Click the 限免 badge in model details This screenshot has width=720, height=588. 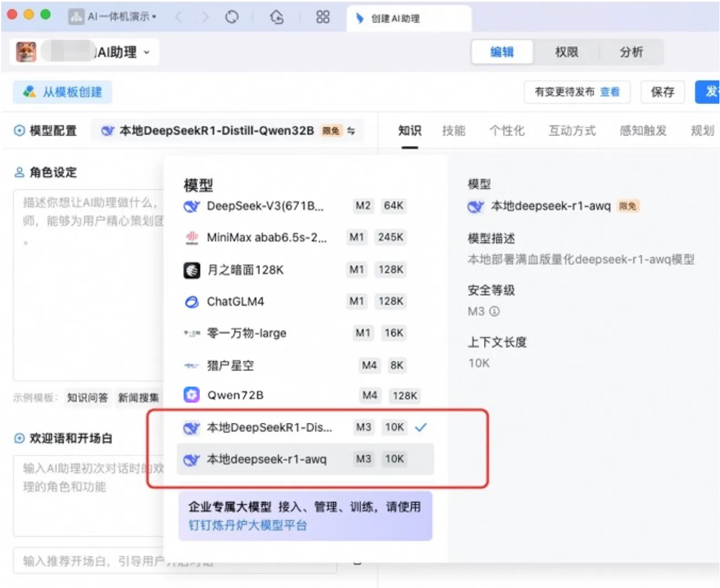[628, 206]
